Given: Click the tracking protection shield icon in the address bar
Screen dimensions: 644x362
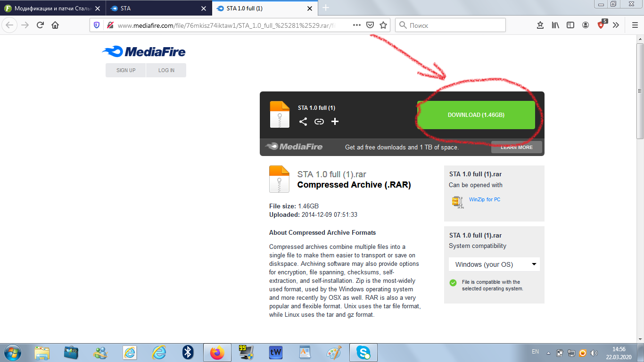Looking at the screenshot, I should coord(97,25).
